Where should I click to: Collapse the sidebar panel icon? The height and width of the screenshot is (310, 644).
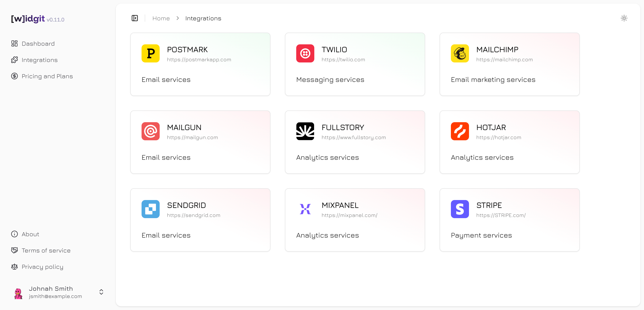135,18
